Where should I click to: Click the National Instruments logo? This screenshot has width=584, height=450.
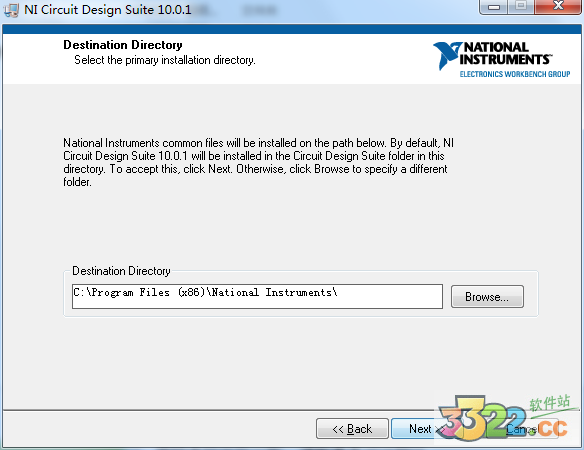[x=501, y=60]
